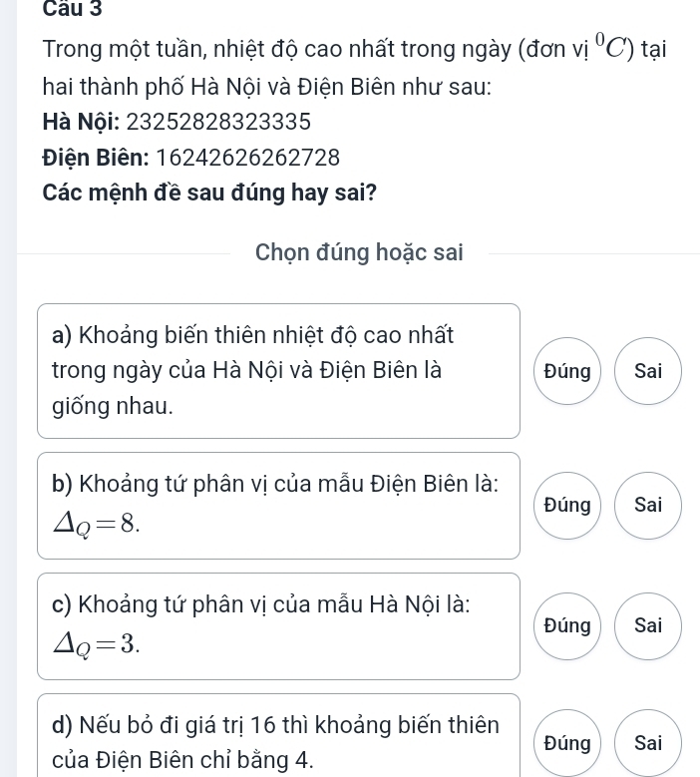
Task: Click Đúng for statement d)
Action: [567, 743]
